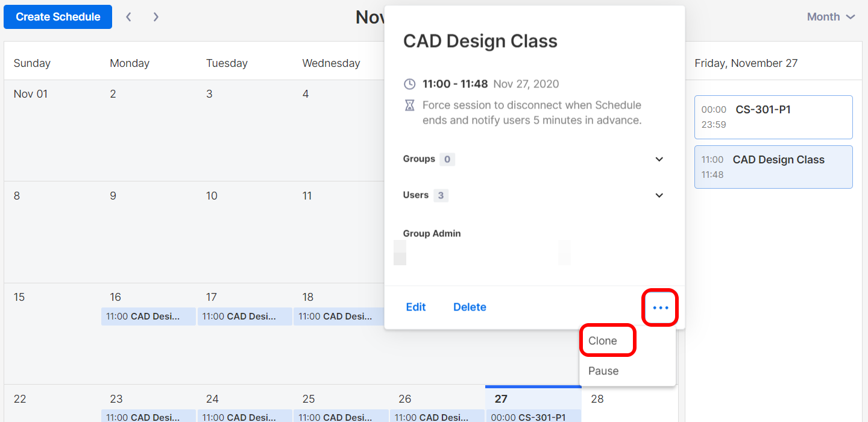868x422 pixels.
Task: Expand the Groups section chevron
Action: pyautogui.click(x=659, y=159)
